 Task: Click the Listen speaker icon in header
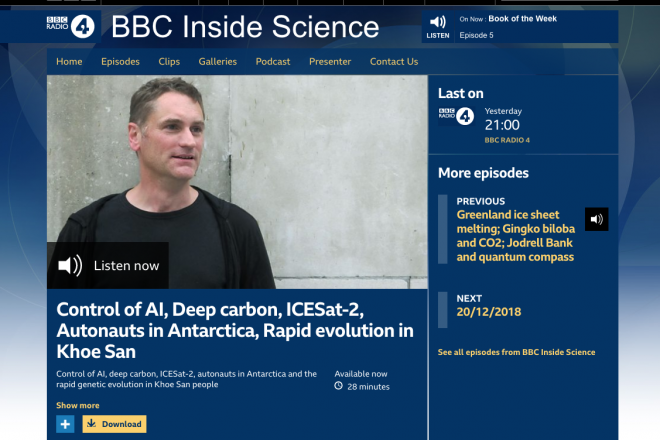click(x=438, y=27)
